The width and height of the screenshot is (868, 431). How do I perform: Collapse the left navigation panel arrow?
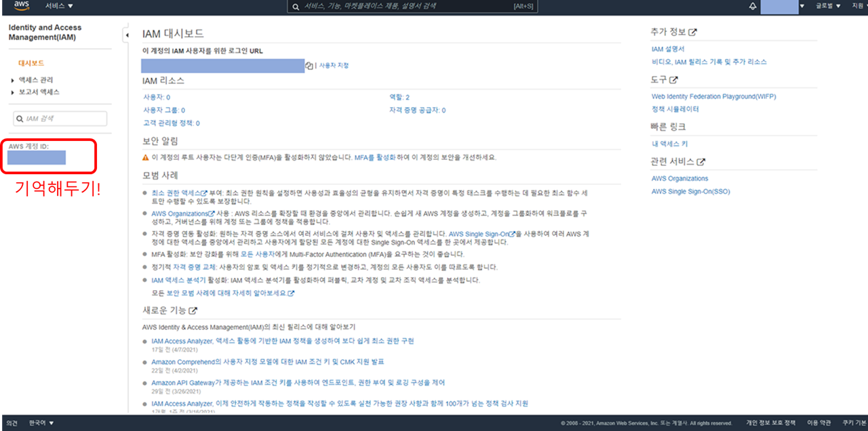(127, 35)
